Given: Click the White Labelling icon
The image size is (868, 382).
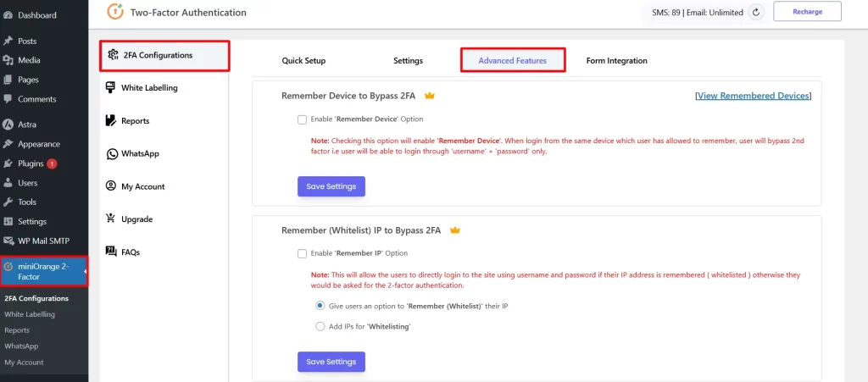Looking at the screenshot, I should pos(112,87).
